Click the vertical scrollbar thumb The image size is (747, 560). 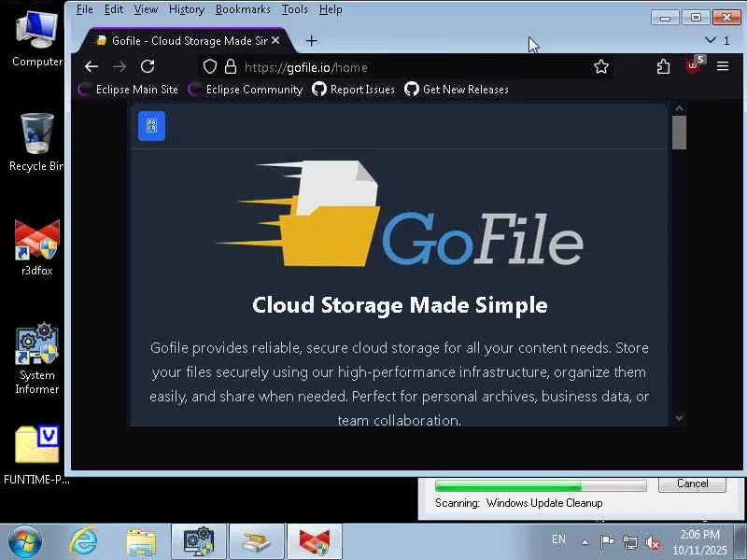tap(680, 133)
